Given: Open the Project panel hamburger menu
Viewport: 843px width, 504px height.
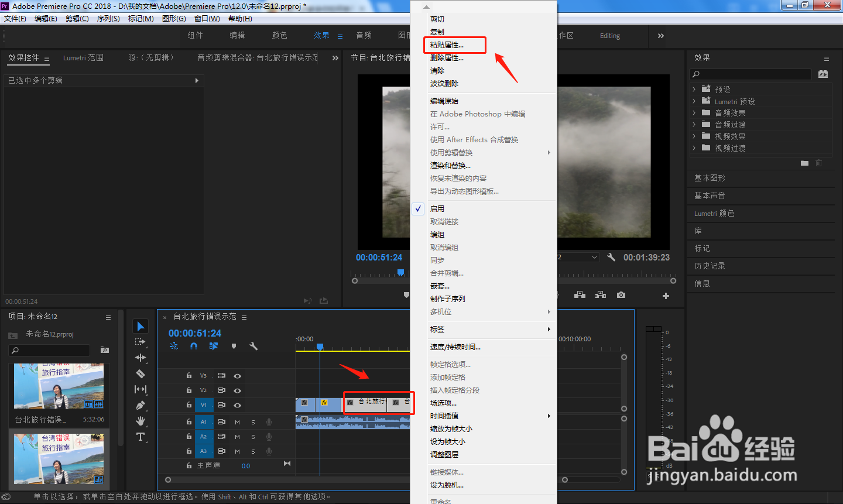Looking at the screenshot, I should click(x=108, y=317).
